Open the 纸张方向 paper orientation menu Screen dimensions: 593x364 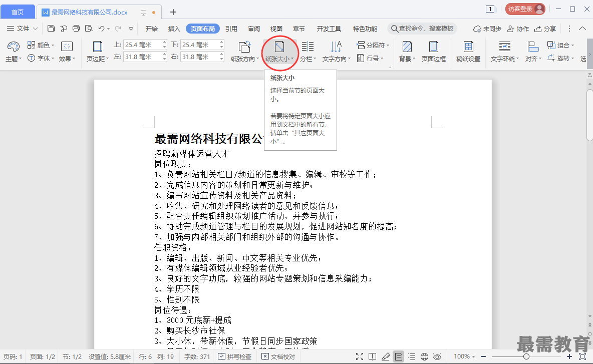245,52
